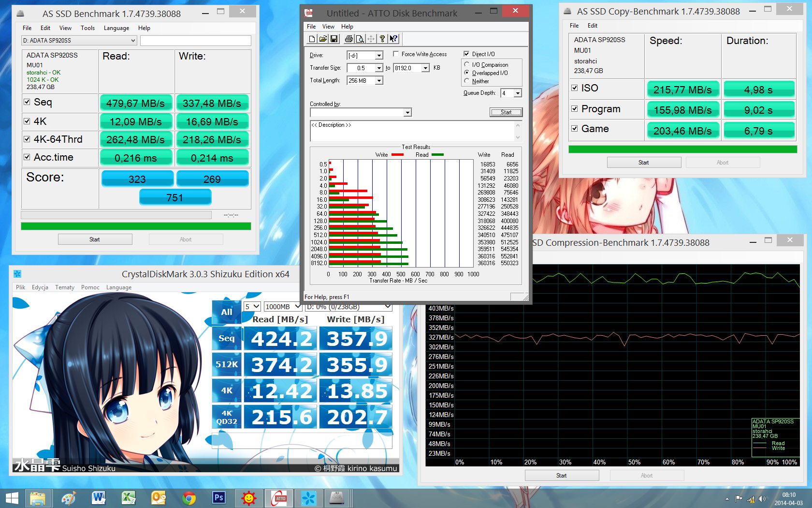Expand the D: ADATA SP920SS drive dropdown
Image resolution: width=812 pixels, height=508 pixels.
[x=79, y=41]
